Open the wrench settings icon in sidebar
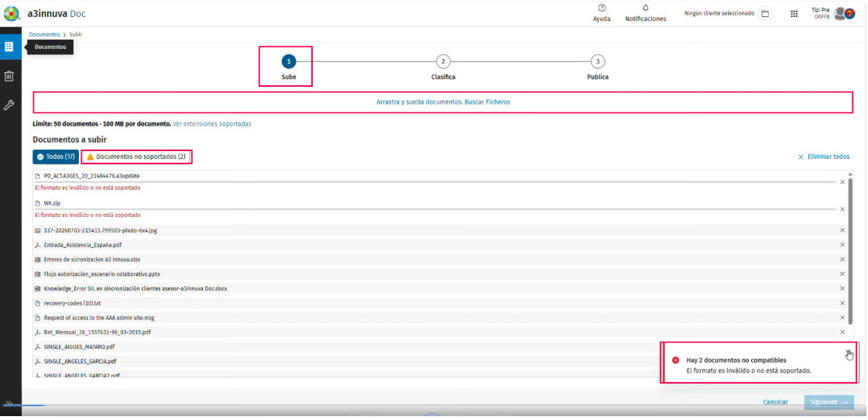The height and width of the screenshot is (420, 868). pos(9,105)
